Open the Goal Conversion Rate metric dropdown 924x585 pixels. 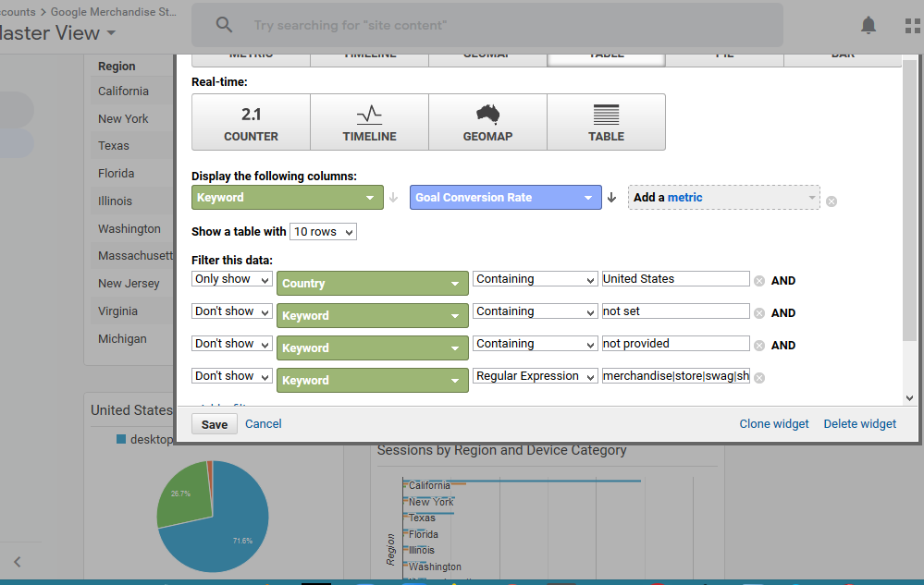pyautogui.click(x=506, y=198)
